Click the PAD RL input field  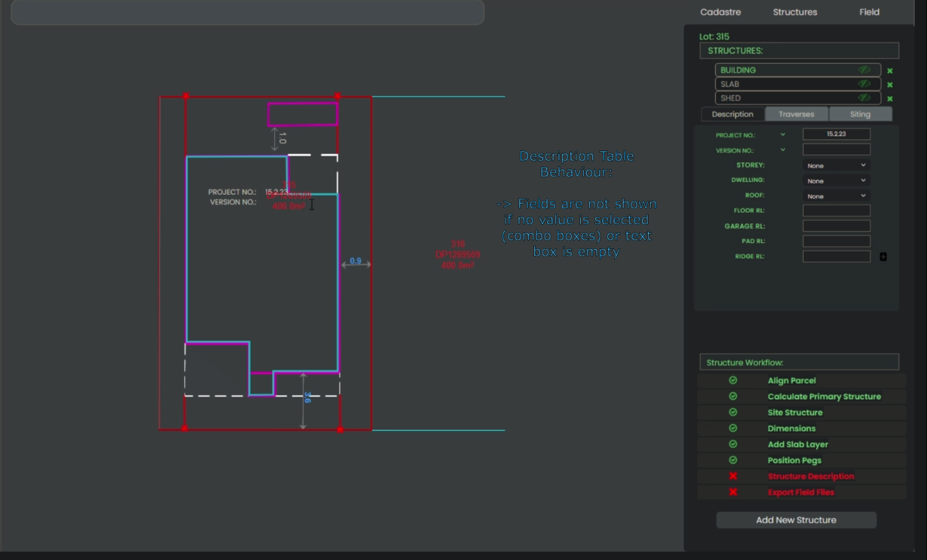[837, 241]
